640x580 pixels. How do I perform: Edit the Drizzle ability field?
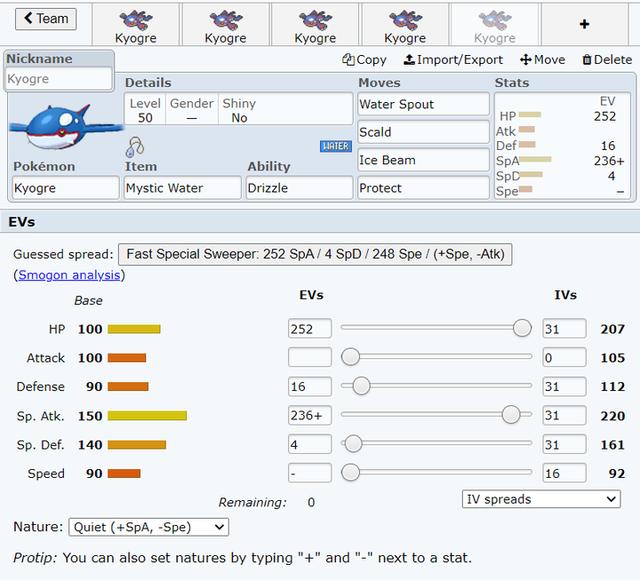click(299, 188)
